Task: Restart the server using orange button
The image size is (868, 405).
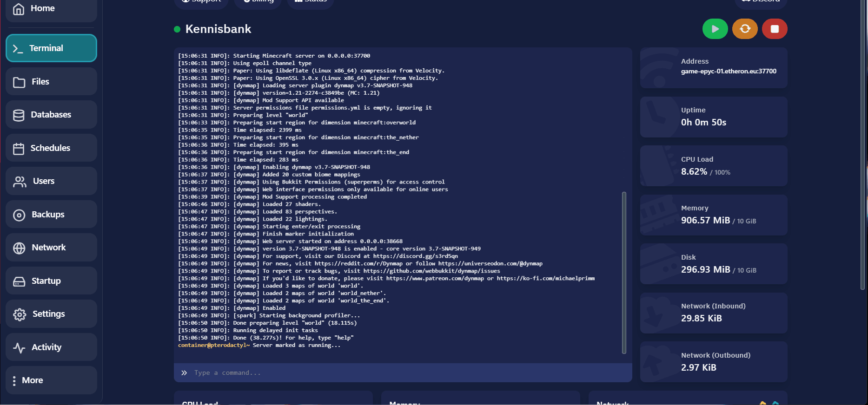Action: 744,29
